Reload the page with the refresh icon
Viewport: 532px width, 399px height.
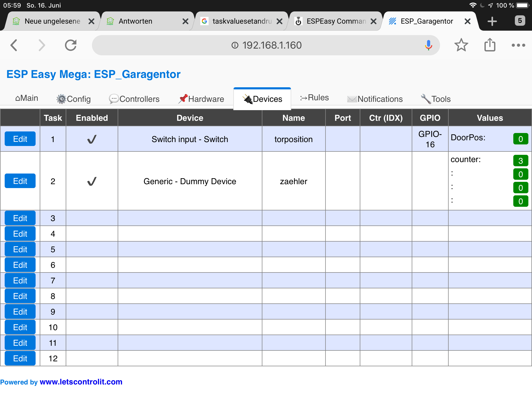click(71, 45)
